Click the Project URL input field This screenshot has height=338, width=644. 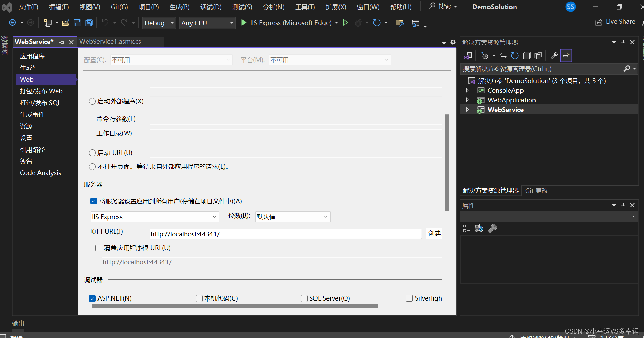pyautogui.click(x=286, y=234)
